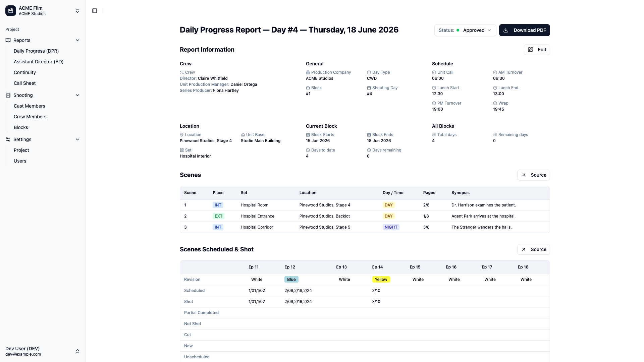Open Project settings
The image size is (644, 362).
click(x=21, y=150)
